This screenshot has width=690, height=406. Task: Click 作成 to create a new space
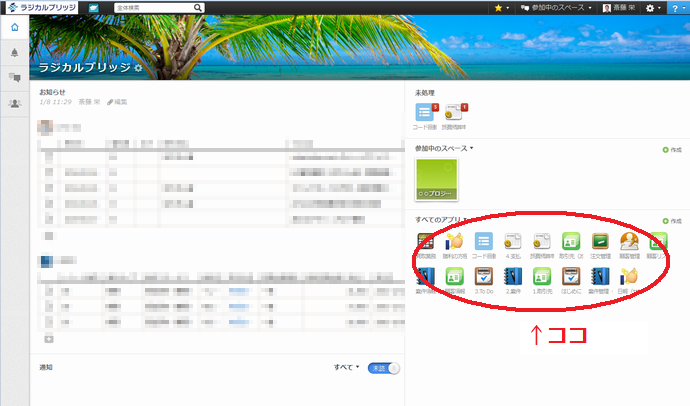(672, 150)
